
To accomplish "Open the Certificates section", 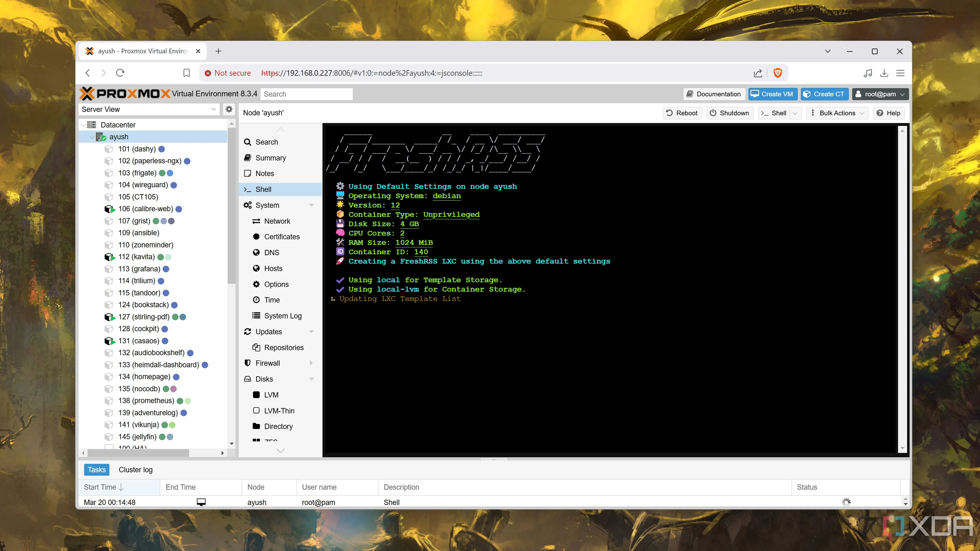I will pos(281,236).
